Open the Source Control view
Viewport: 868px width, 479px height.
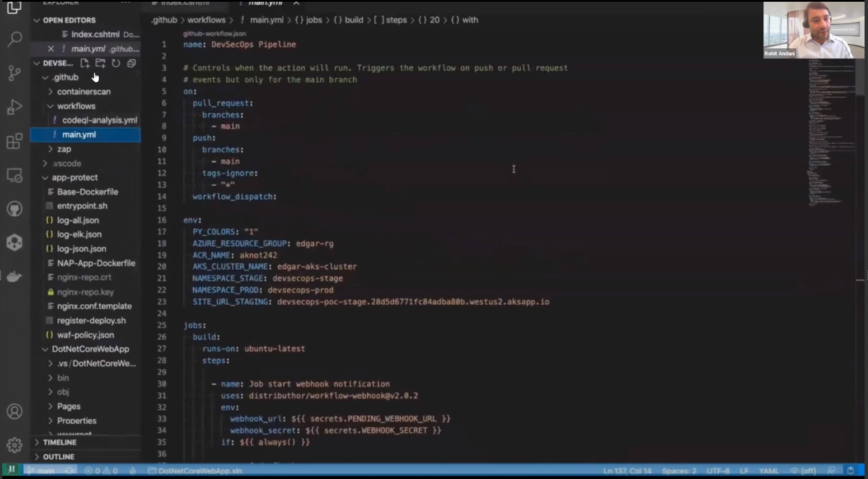click(x=14, y=73)
